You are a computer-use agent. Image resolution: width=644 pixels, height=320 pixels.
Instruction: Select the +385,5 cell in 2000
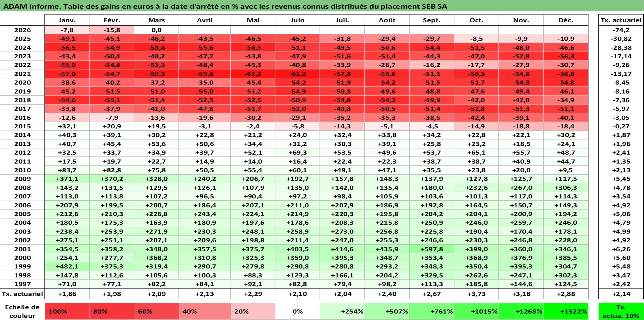click(x=566, y=258)
